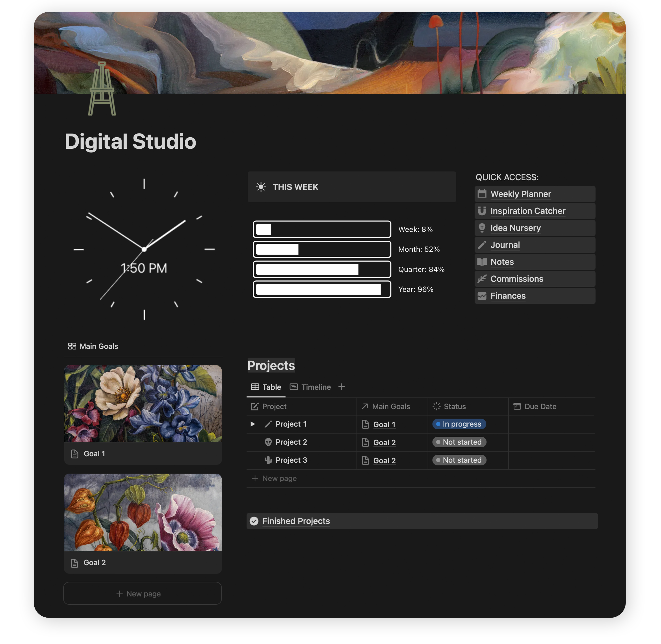Image resolution: width=661 pixels, height=644 pixels.
Task: Click the magnet icon next to Inspiration Catcher
Action: tap(482, 211)
